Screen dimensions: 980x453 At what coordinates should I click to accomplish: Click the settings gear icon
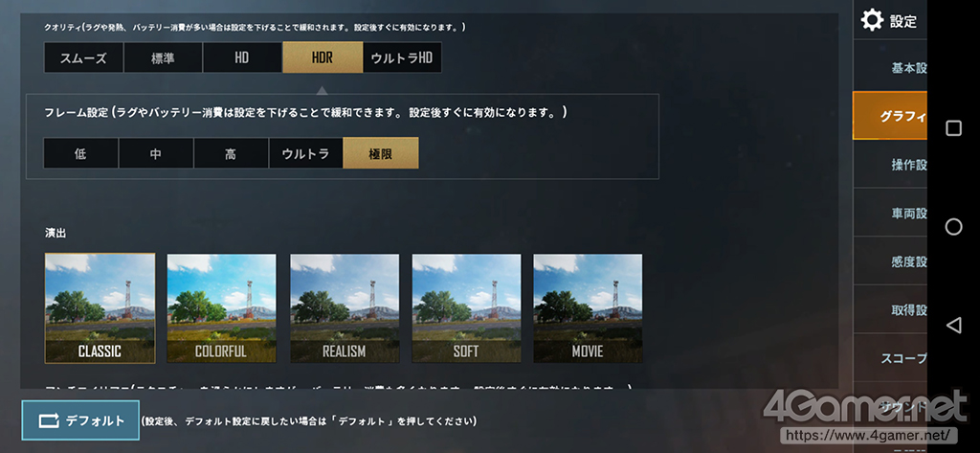tap(872, 20)
